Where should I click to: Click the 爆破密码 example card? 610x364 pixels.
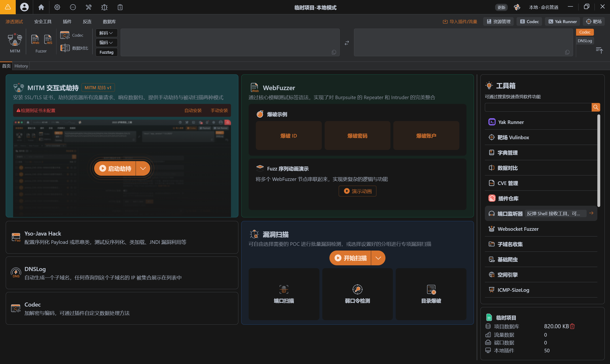point(357,136)
